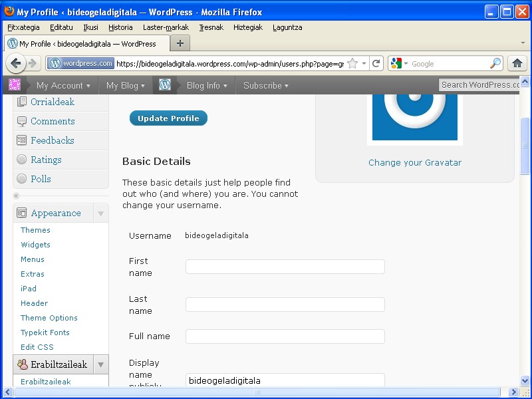The height and width of the screenshot is (399, 532).
Task: Open the Widgets link
Action: 35,245
